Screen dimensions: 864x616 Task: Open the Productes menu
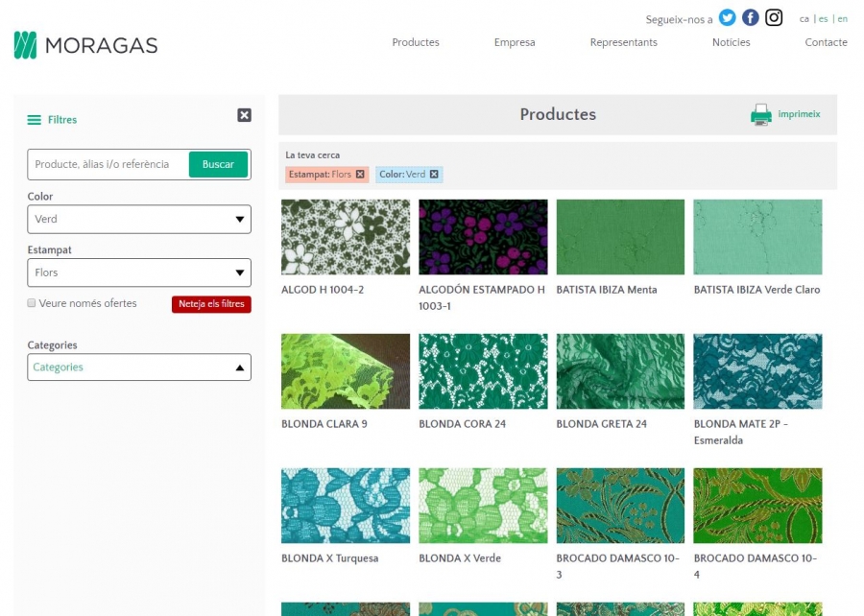tap(416, 42)
